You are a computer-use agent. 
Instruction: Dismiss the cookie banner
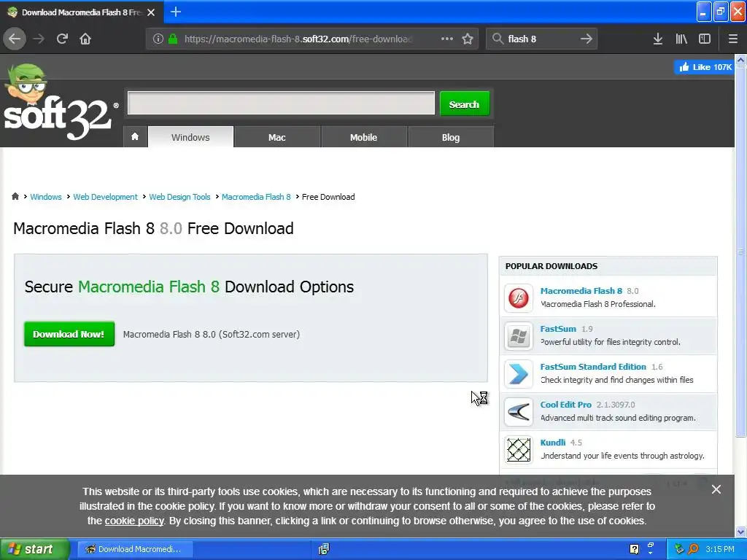(x=716, y=489)
